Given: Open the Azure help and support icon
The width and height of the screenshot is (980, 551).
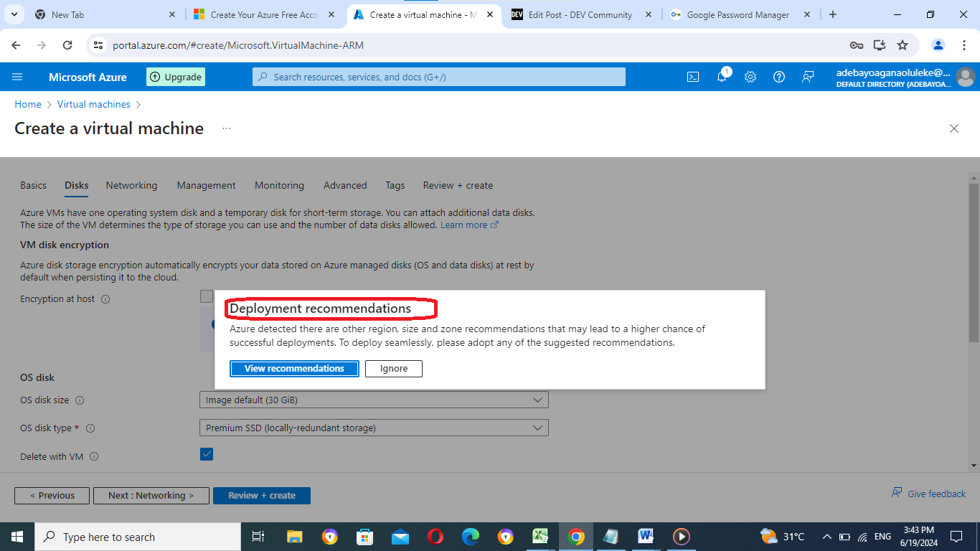Looking at the screenshot, I should pyautogui.click(x=779, y=77).
